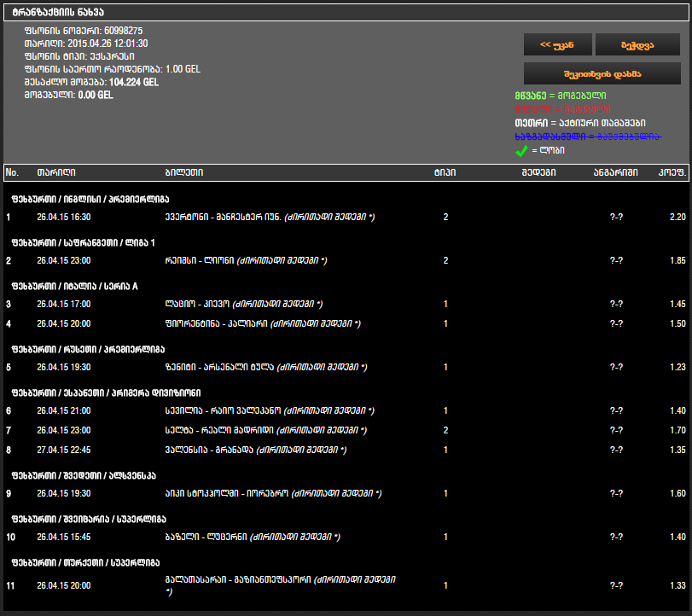Click the შედეგი column header

coord(538,172)
